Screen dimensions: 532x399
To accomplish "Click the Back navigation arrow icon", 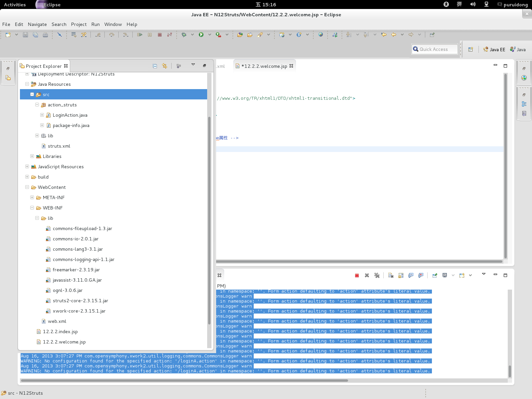I will point(394,35).
